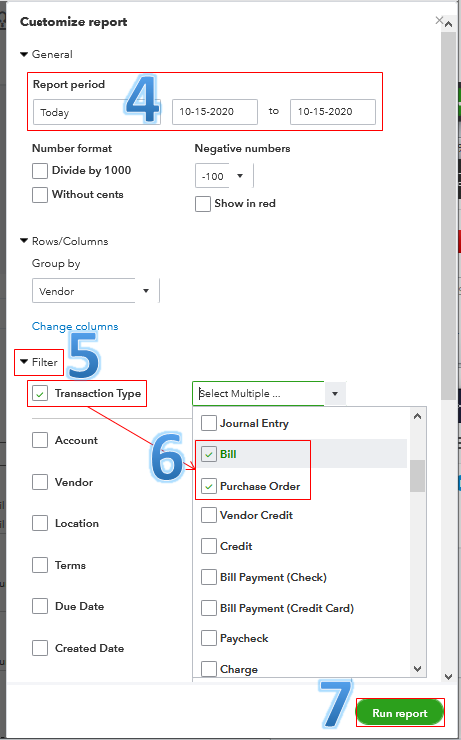The image size is (461, 740).
Task: Toggle the Select Multiple dropdown arrow
Action: point(335,394)
